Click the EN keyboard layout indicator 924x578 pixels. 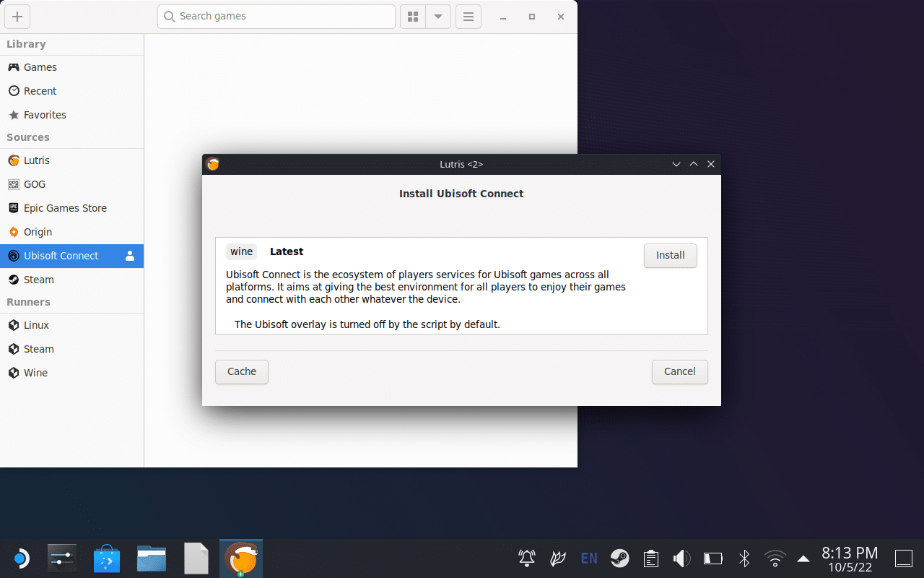(x=589, y=558)
